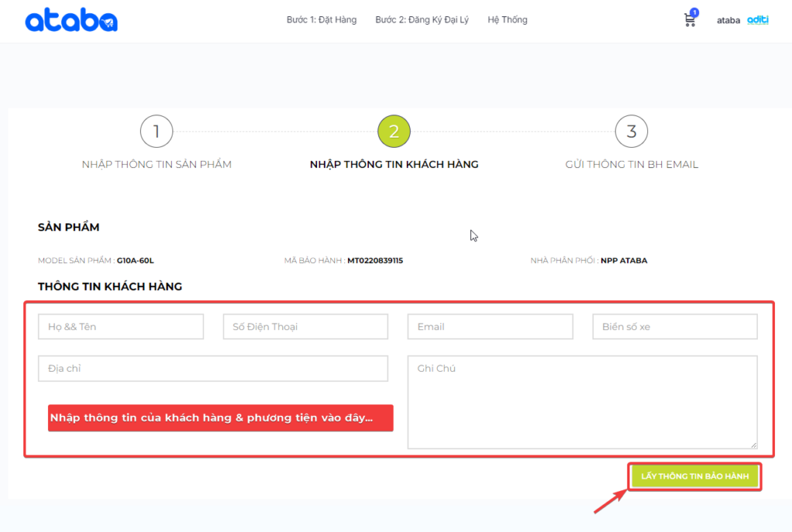
Task: Select the Biển số xe field
Action: (674, 326)
